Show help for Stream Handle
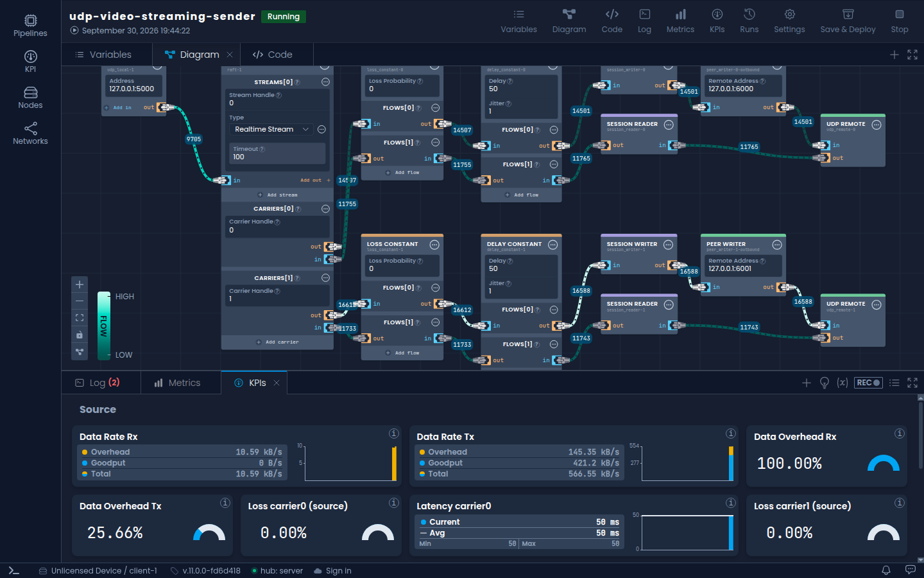The width and height of the screenshot is (924, 578). point(278,95)
